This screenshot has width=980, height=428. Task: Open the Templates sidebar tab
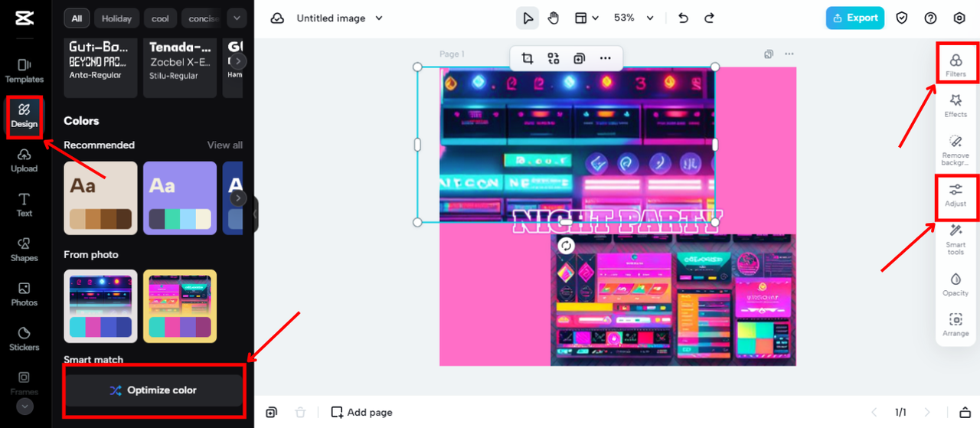pos(24,70)
